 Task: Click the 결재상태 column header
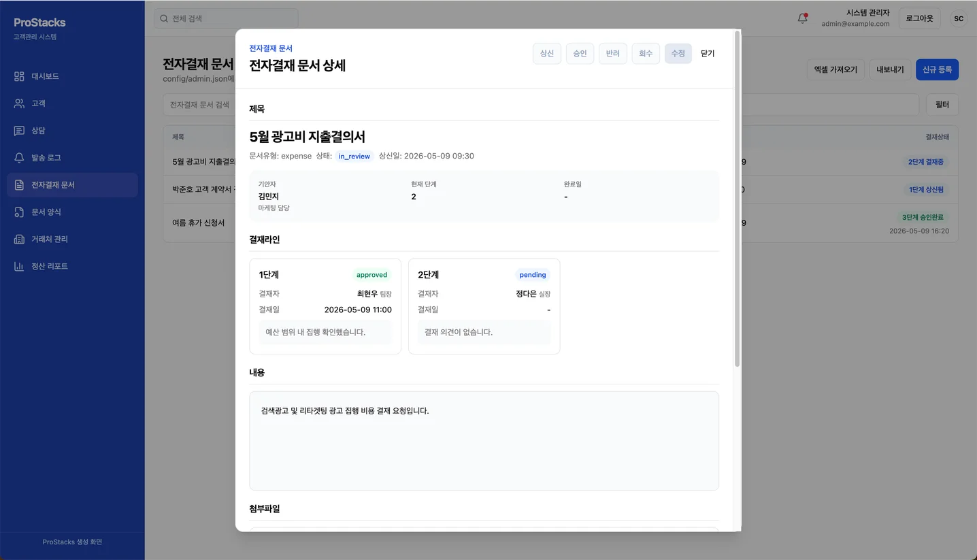[937, 137]
